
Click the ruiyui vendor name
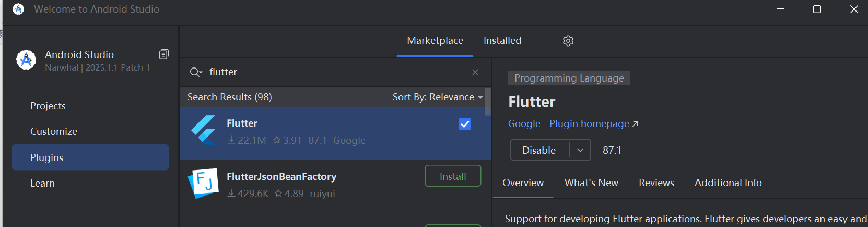pyautogui.click(x=322, y=194)
